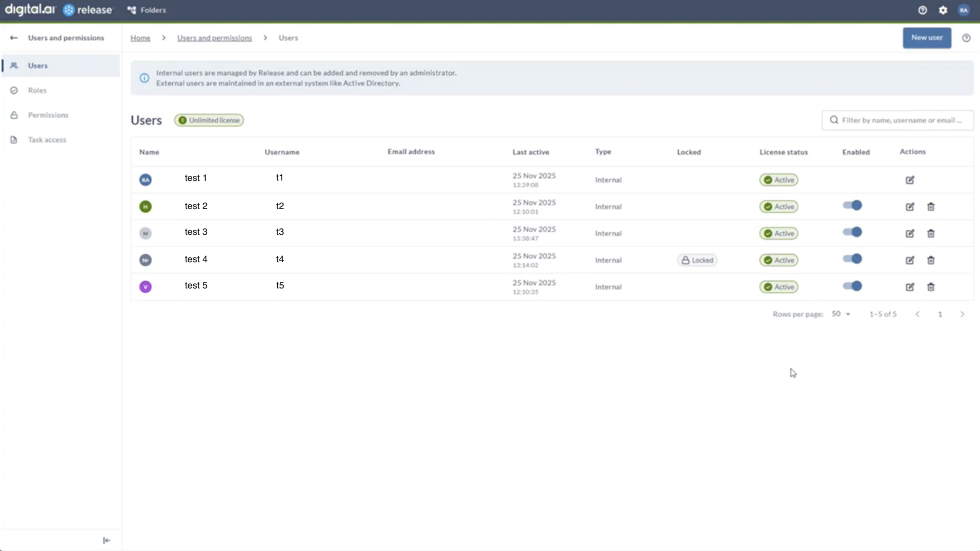The image size is (980, 551).
Task: Click trash icon for user test 5
Action: coord(931,287)
